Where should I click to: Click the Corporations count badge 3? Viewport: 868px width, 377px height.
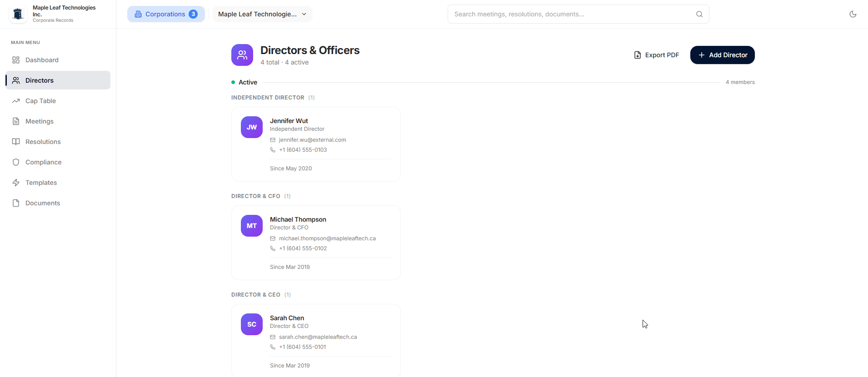click(193, 14)
